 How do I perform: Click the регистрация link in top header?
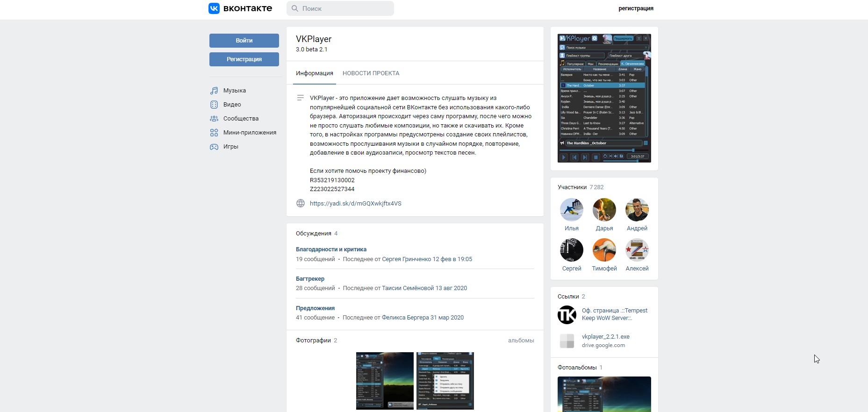coord(636,8)
